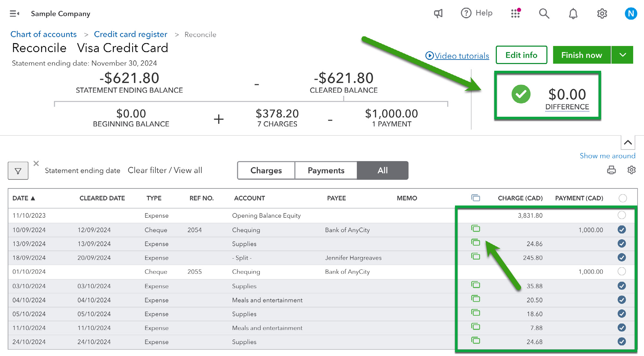Collapse the left navigation menu

coord(14,14)
